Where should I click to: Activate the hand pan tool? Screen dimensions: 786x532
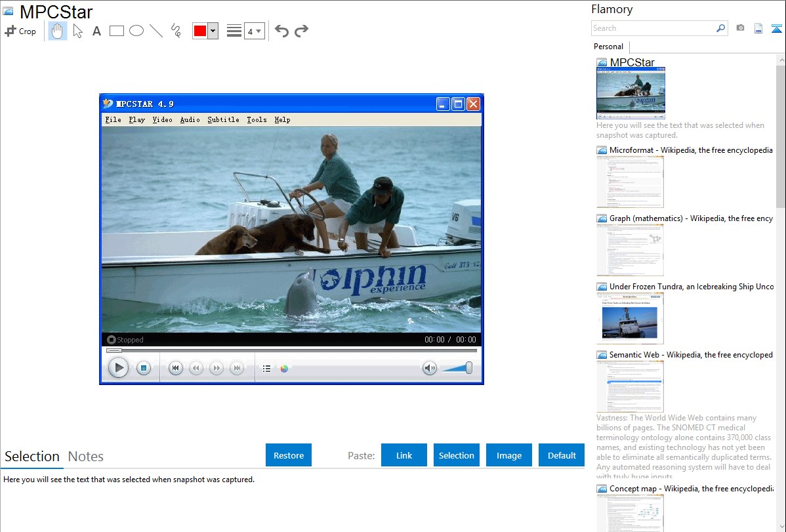58,31
